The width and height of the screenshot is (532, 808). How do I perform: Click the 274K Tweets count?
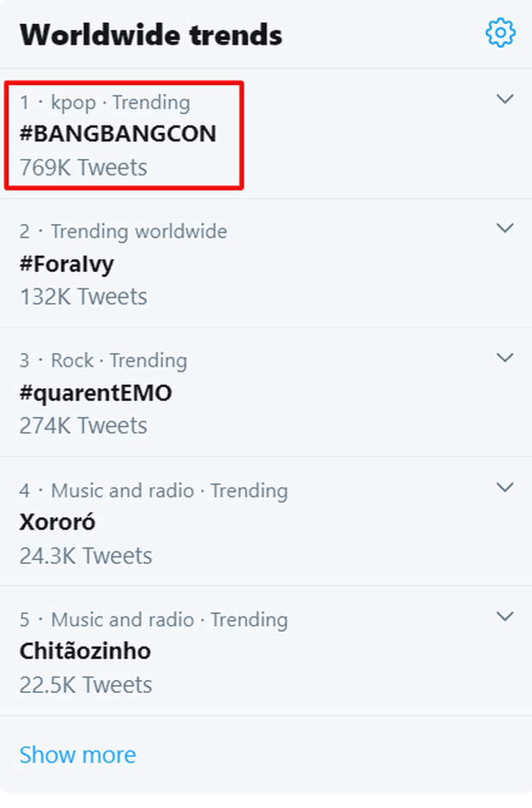(83, 426)
